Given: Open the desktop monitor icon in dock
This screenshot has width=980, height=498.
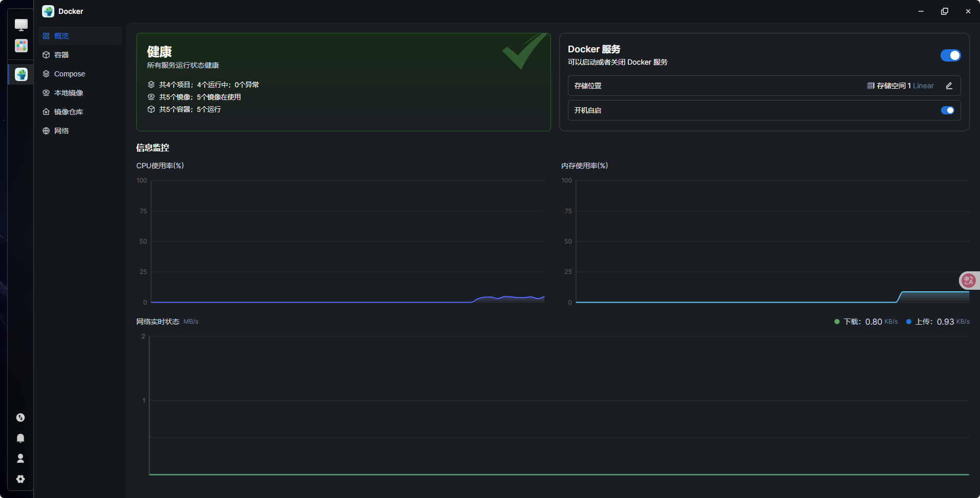Looking at the screenshot, I should 21,25.
